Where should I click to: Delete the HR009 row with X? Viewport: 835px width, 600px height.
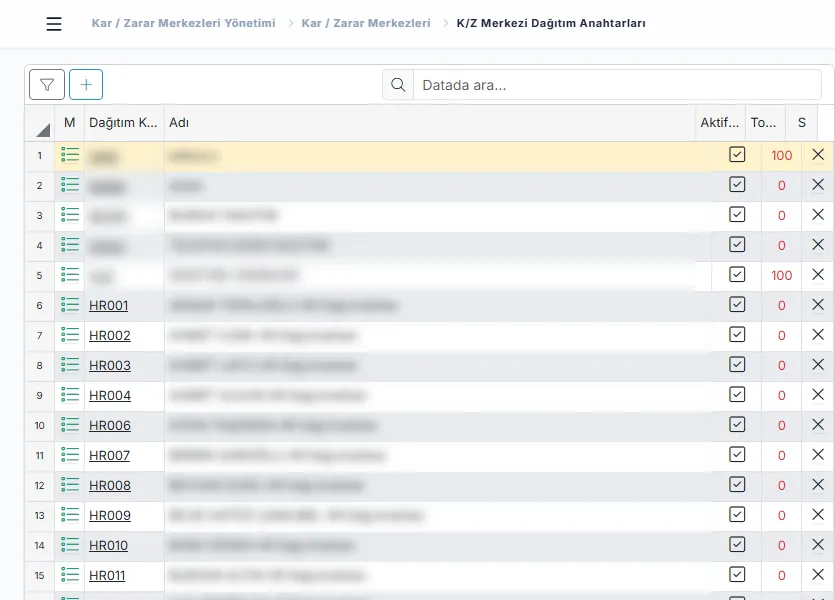pos(818,515)
